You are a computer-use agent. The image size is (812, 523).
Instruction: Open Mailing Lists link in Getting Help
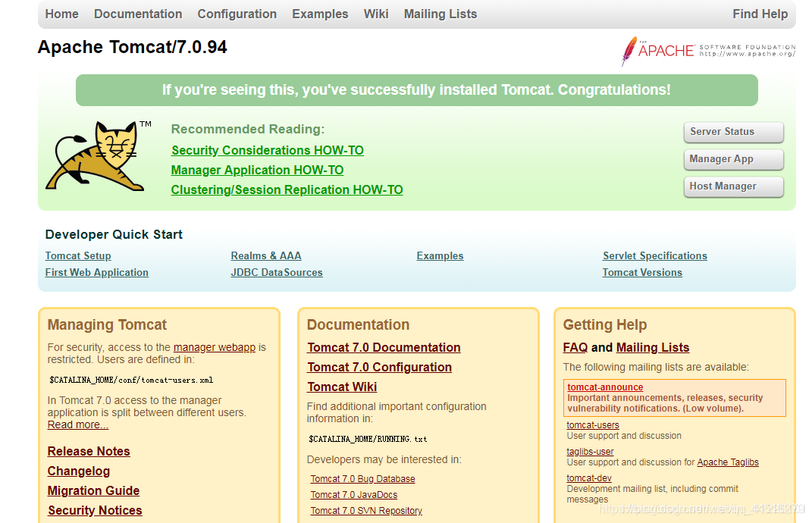point(653,347)
